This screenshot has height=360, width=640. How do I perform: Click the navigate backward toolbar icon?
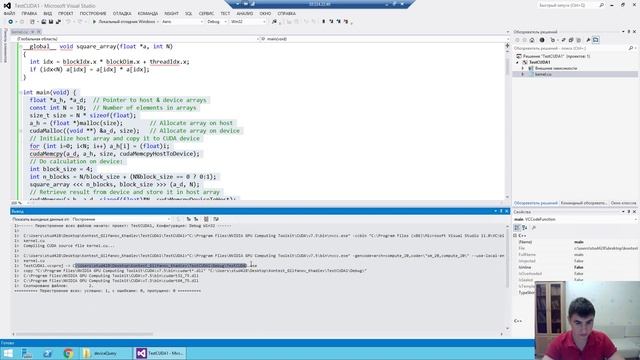(x=11, y=22)
